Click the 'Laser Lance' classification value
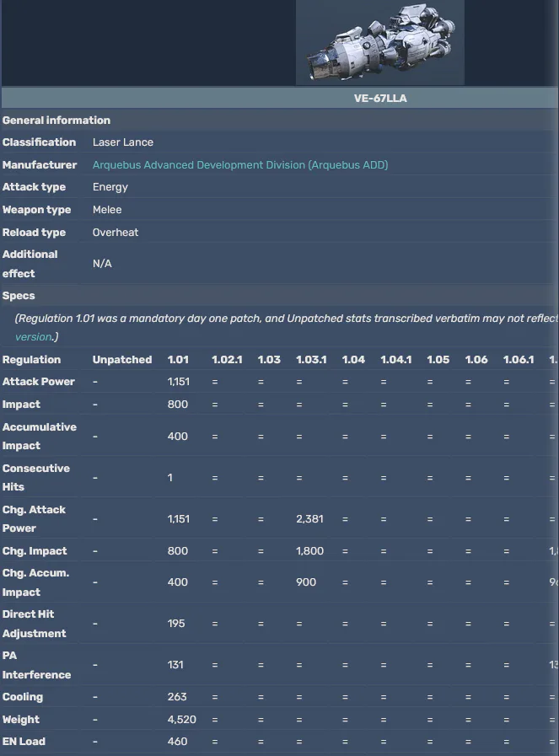Screen dimensions: 559x756 tap(123, 142)
